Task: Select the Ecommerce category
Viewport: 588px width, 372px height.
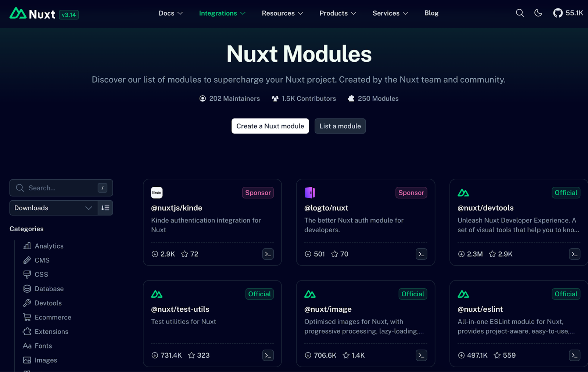Action: tap(47, 317)
